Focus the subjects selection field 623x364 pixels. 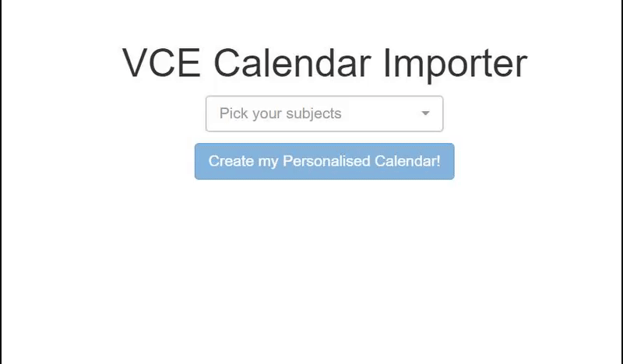(324, 114)
